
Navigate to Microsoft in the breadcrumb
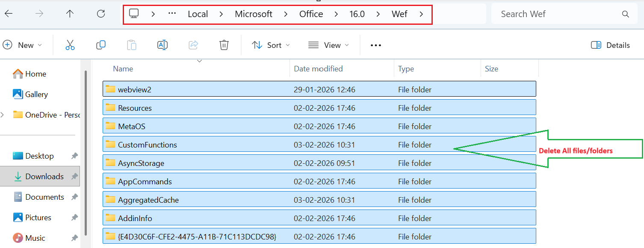(254, 14)
